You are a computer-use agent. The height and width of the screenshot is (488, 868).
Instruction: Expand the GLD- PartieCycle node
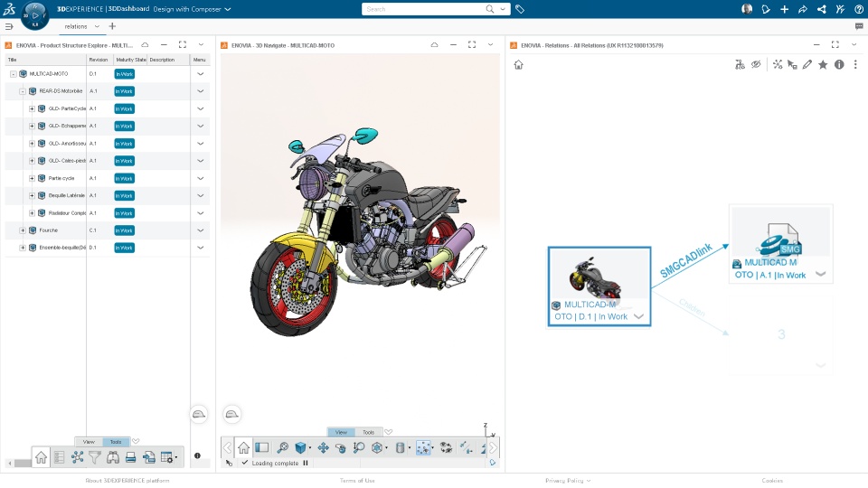click(33, 108)
